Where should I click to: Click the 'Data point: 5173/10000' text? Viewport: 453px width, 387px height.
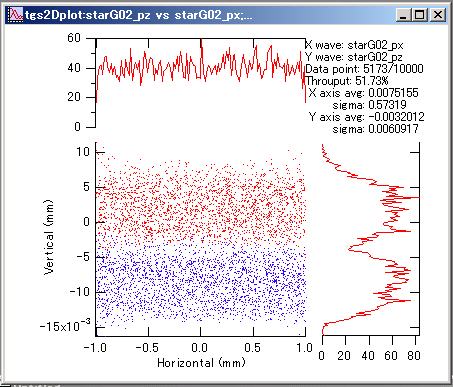click(x=364, y=69)
